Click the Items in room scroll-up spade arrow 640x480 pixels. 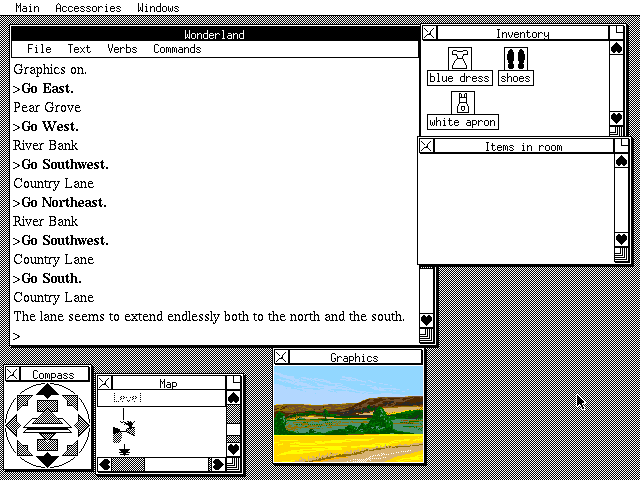(x=622, y=161)
